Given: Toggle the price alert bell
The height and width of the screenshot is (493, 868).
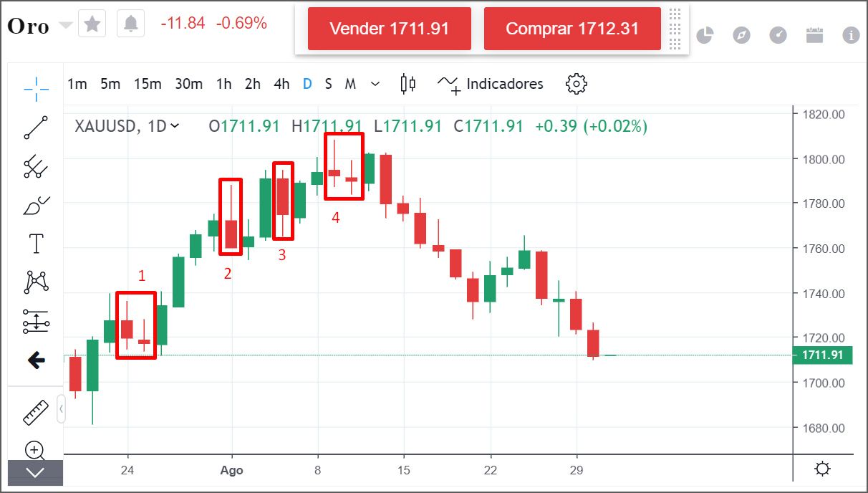Looking at the screenshot, I should pos(130,24).
